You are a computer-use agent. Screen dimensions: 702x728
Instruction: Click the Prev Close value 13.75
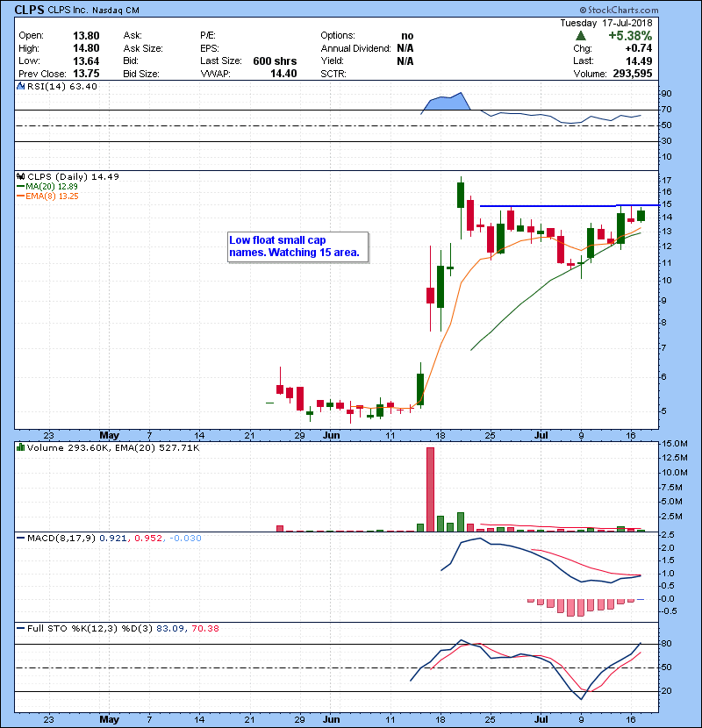point(86,74)
